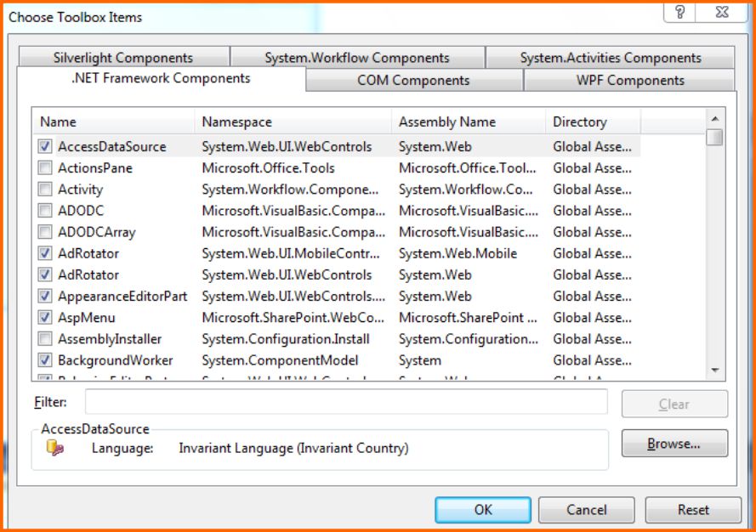Image resolution: width=756 pixels, height=532 pixels.
Task: Select the BackgroundWorker row name
Action: [116, 360]
